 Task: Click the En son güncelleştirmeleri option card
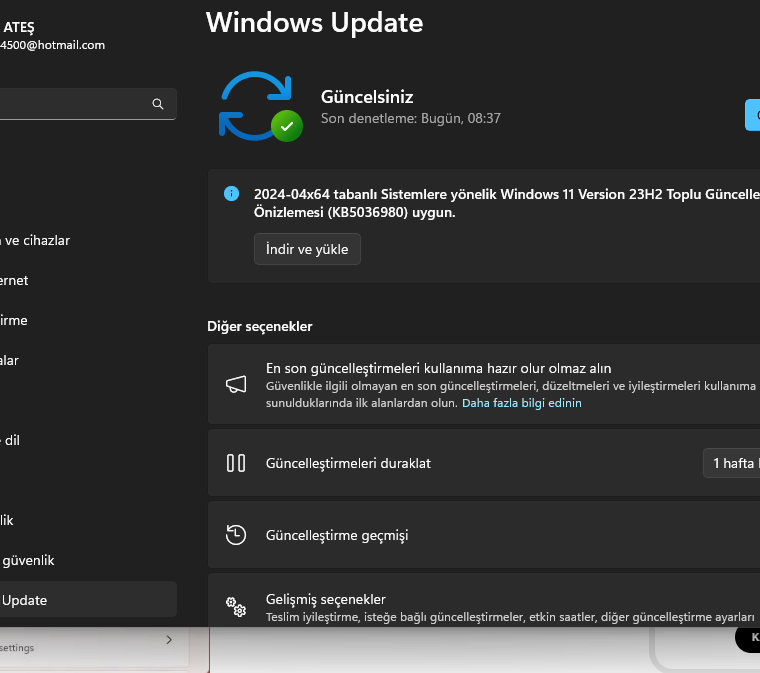coord(484,384)
